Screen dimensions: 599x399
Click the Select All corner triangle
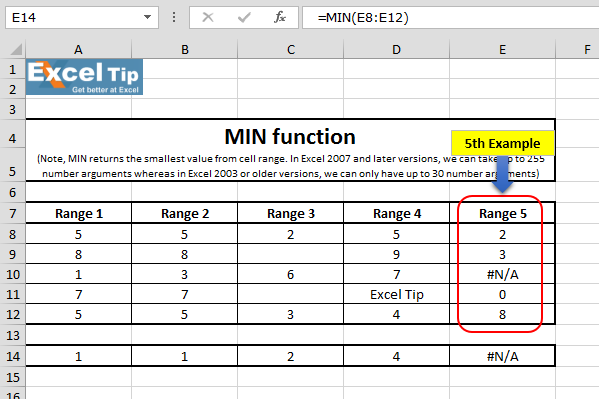click(x=16, y=49)
